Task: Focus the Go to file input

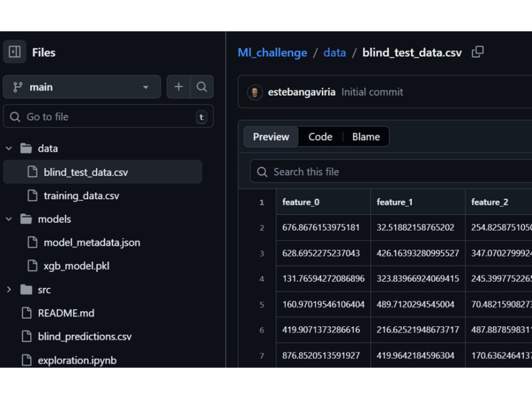Action: click(x=108, y=117)
